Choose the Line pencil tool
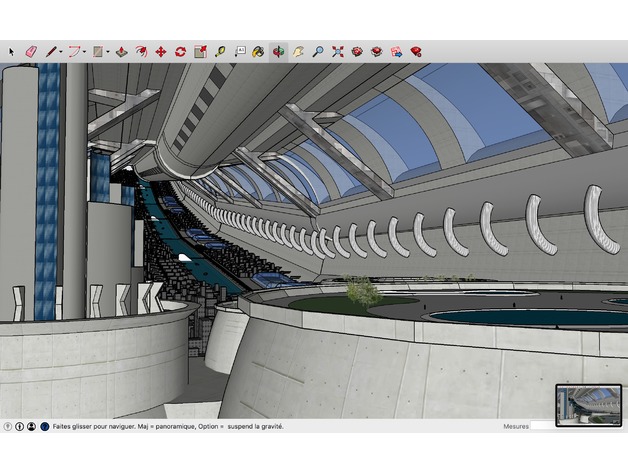628x472 pixels. point(51,52)
